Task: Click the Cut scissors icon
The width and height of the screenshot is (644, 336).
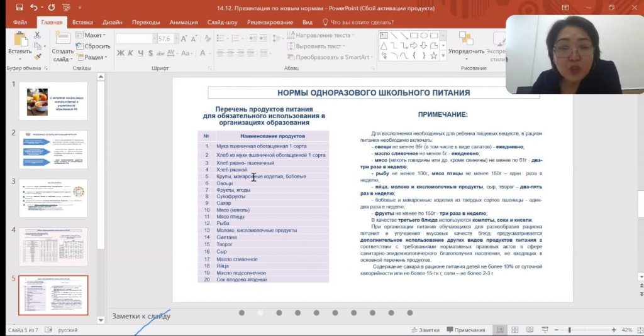Action: 37,35
